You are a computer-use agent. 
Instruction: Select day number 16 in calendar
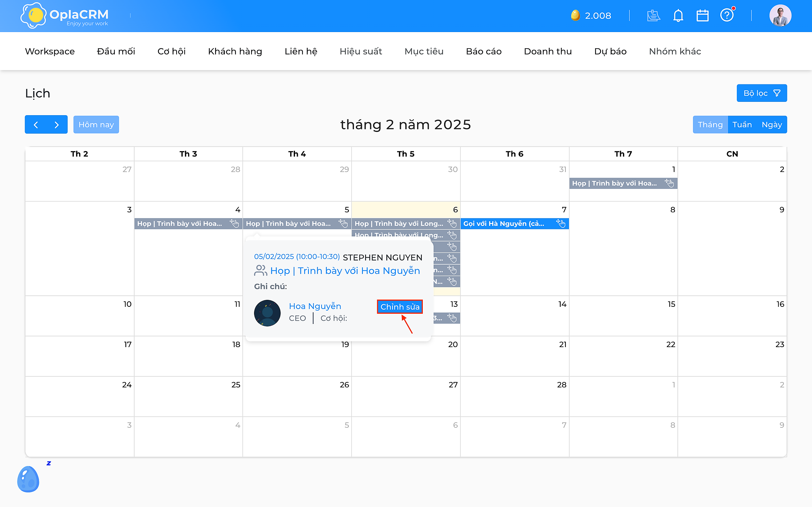(x=780, y=304)
